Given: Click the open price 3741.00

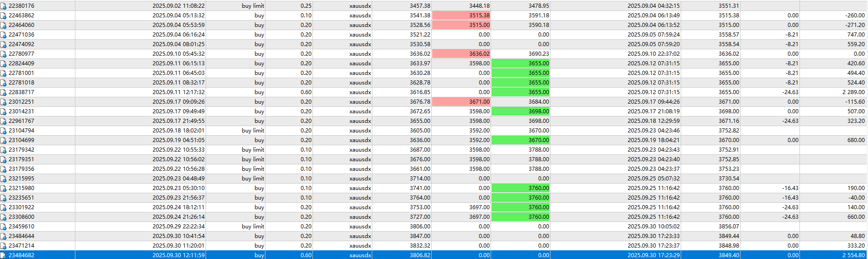Looking at the screenshot, I should click(420, 188).
